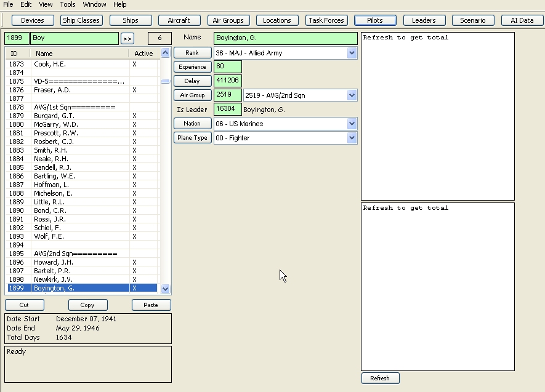The height and width of the screenshot is (392, 545).
Task: Click the Refresh button
Action: 380,378
